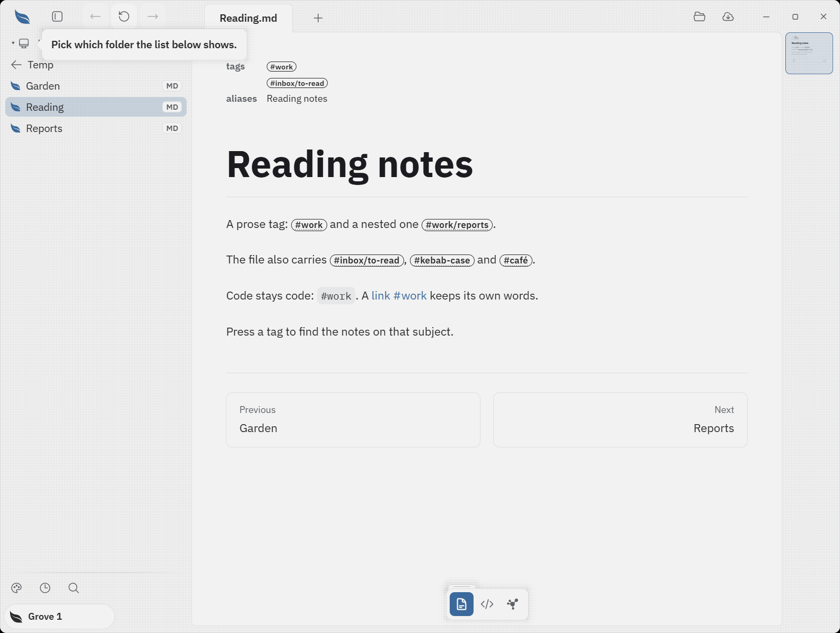840x633 pixels.
Task: Reload the note with refresh icon
Action: [124, 16]
